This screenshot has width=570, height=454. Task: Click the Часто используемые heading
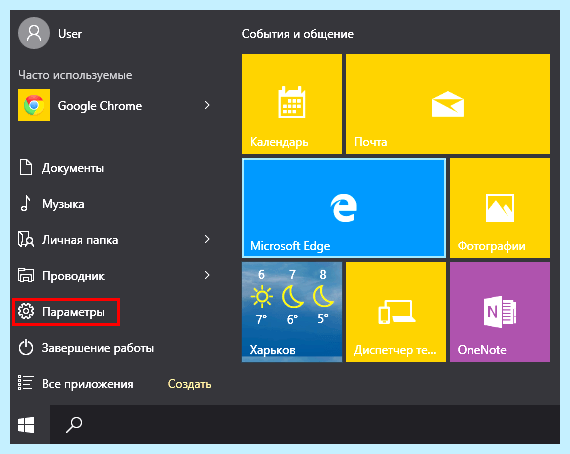[x=75, y=75]
